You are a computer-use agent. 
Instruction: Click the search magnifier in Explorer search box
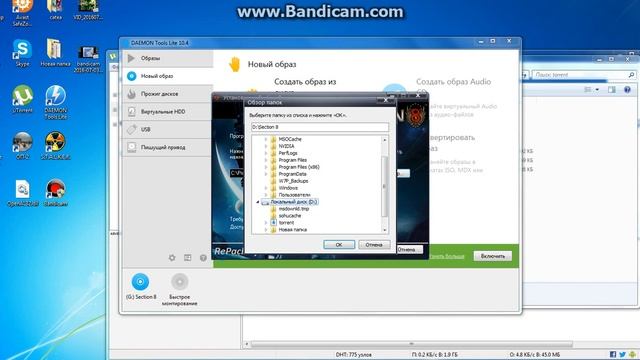(631, 75)
